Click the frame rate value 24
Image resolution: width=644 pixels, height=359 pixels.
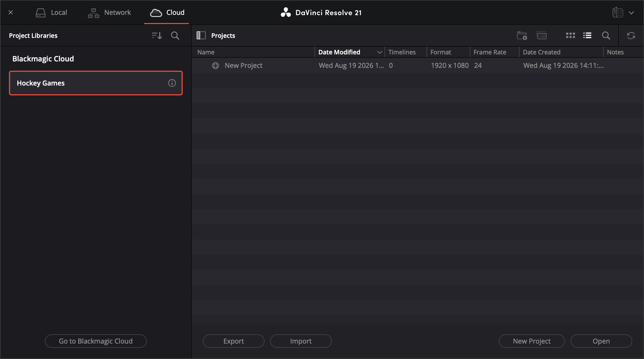click(478, 66)
